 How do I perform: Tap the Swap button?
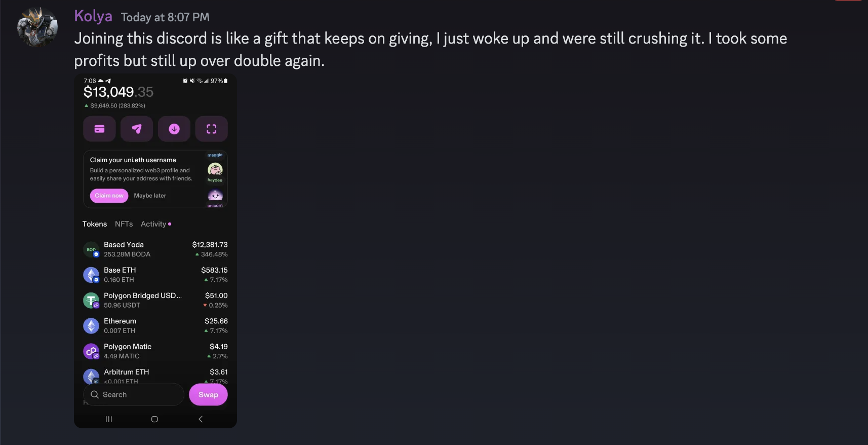coord(208,394)
